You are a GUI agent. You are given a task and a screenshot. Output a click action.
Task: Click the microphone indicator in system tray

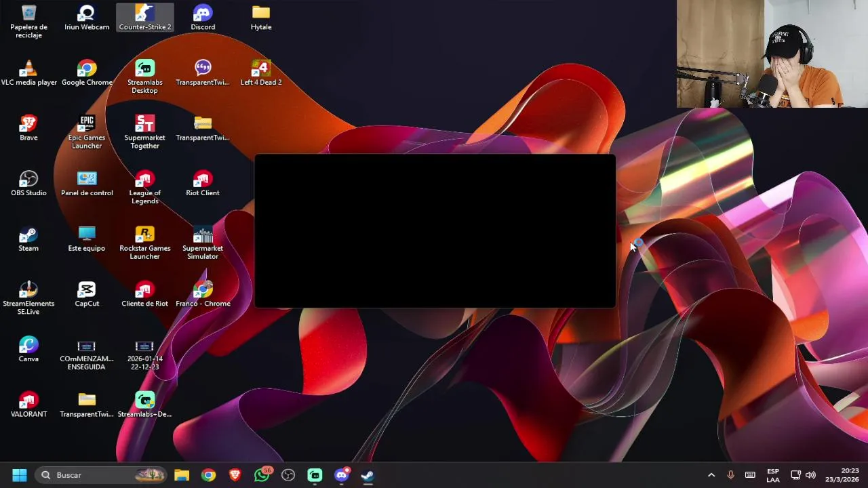[x=730, y=475]
